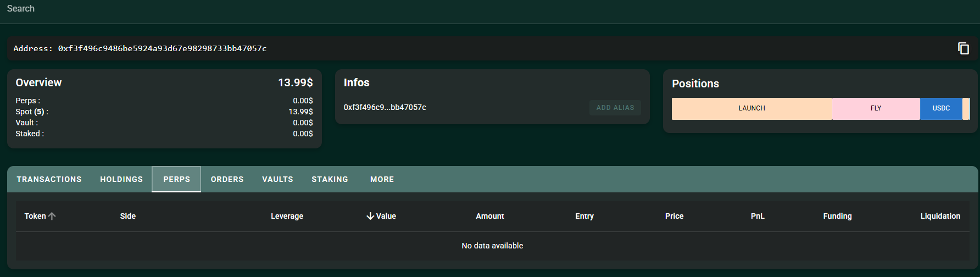This screenshot has width=980, height=277.
Task: Switch to the Holdings tab
Action: 121,179
